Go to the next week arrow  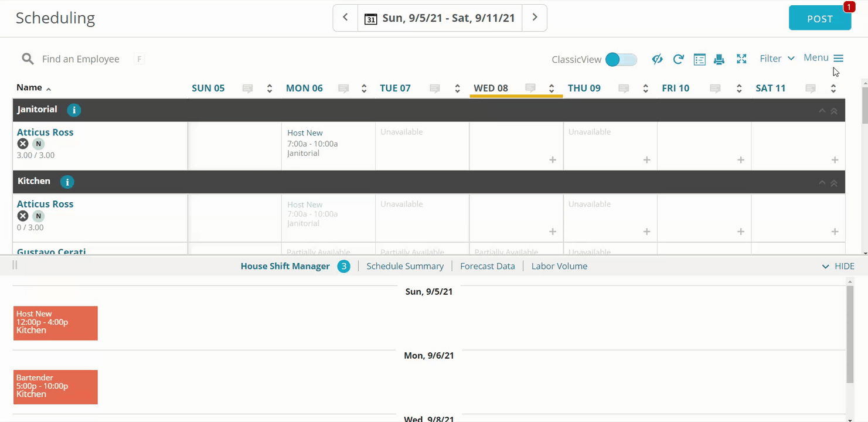click(x=535, y=18)
